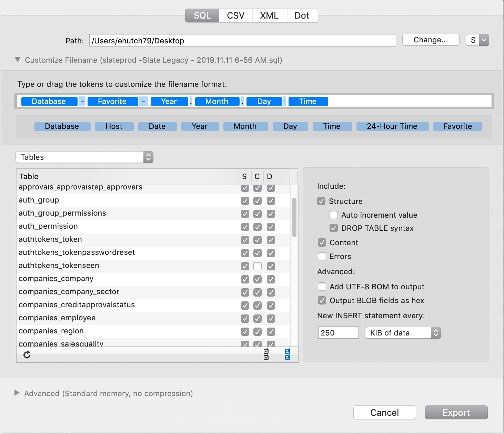Uncheck DROP TABLE syntax option
This screenshot has width=504, height=434.
[x=333, y=228]
